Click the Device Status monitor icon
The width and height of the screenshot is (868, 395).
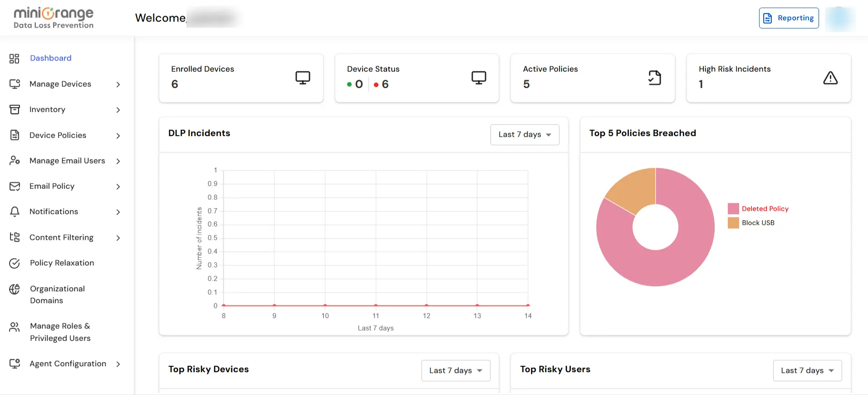(x=479, y=78)
